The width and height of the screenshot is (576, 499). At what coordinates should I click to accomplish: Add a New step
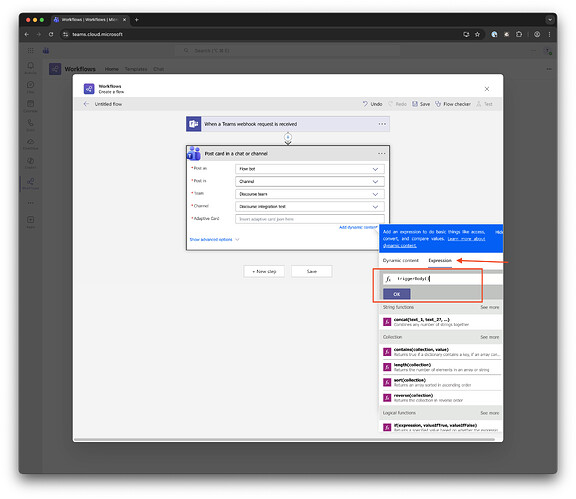pos(264,271)
